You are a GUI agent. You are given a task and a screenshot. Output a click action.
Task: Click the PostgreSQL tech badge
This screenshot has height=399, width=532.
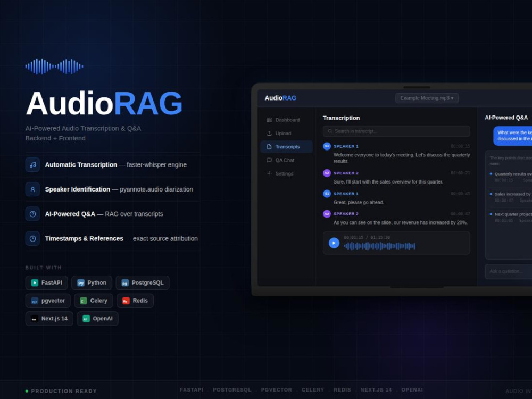[143, 283]
